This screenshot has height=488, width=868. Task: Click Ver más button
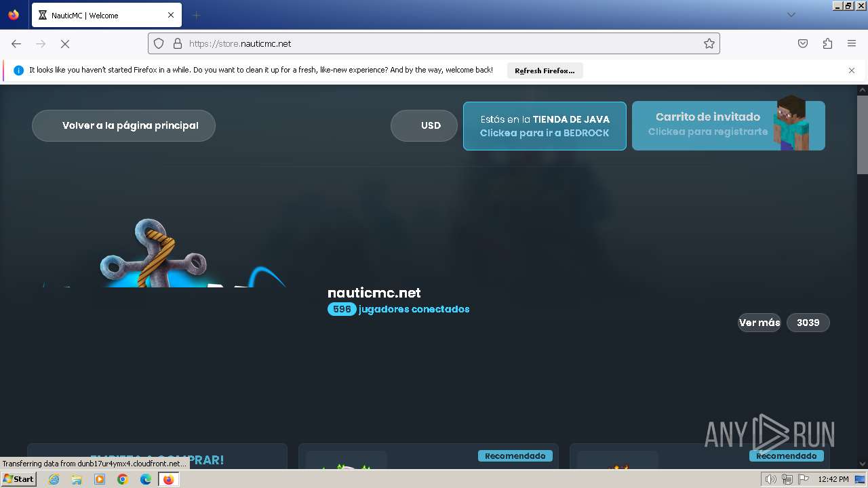pos(759,323)
